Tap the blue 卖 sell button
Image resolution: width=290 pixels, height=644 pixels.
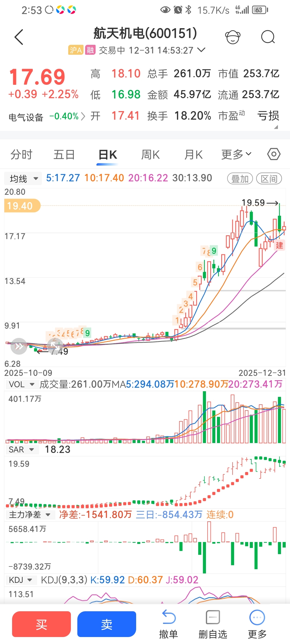click(107, 624)
